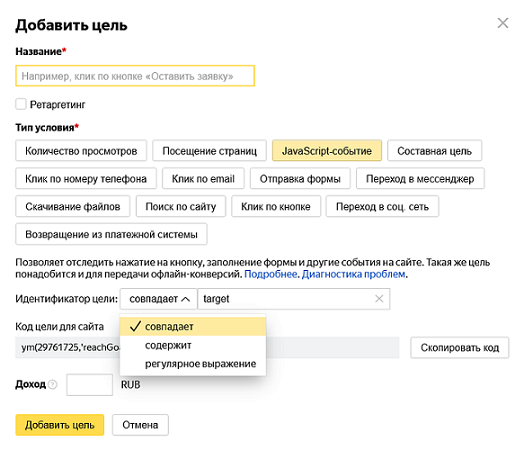
Task: Select Количество просмотров condition type
Action: tap(81, 151)
